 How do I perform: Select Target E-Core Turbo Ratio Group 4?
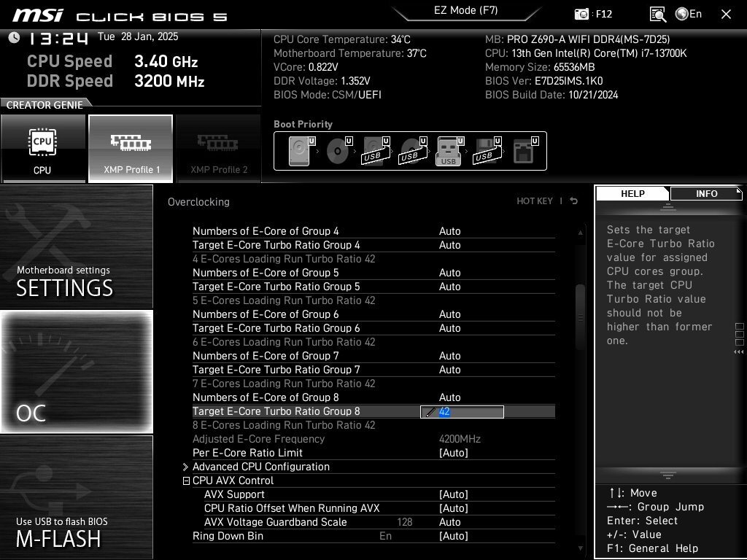373,245
